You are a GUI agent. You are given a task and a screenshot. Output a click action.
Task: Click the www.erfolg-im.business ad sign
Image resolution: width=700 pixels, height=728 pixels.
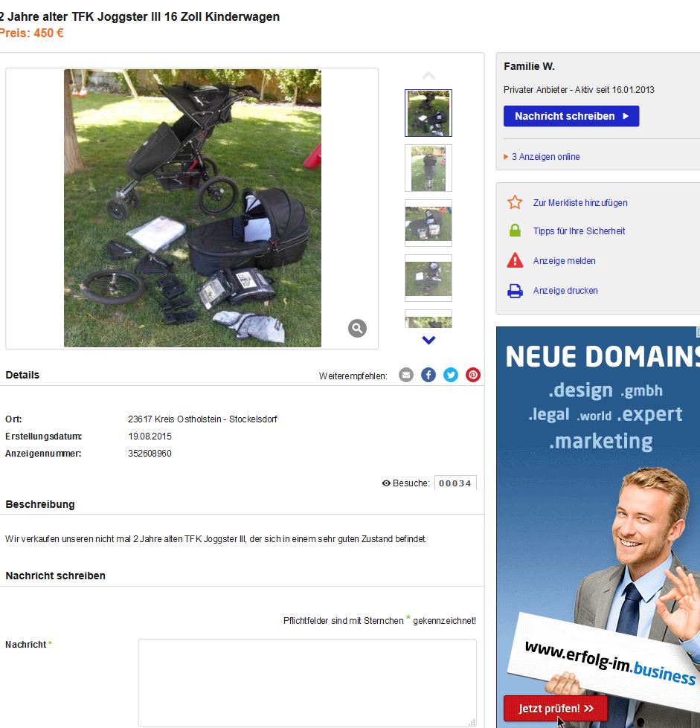point(609,662)
